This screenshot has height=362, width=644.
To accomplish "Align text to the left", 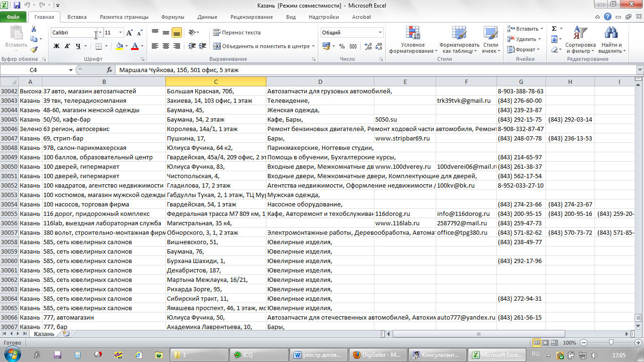I will 155,46.
